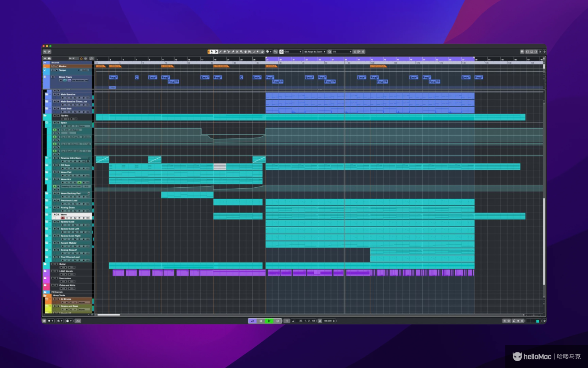Click the LEAD Vocals folder icon
Screen dimensions: 588x368
[x=45, y=271]
